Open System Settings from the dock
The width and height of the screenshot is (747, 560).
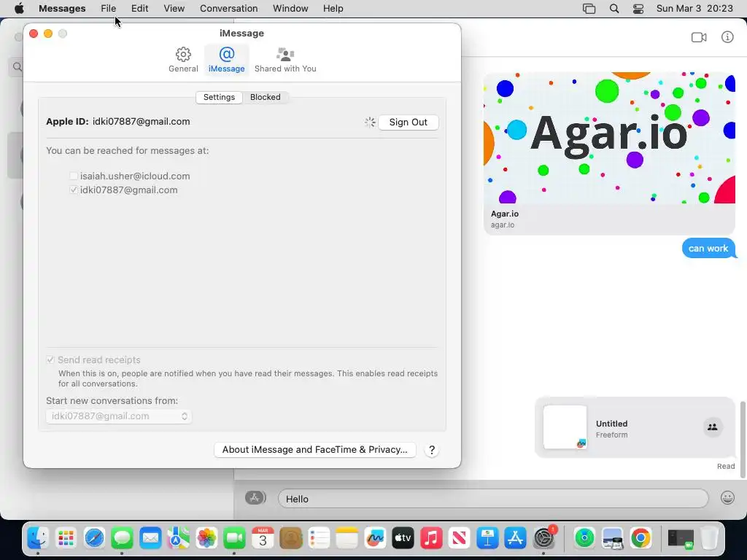[543, 538]
